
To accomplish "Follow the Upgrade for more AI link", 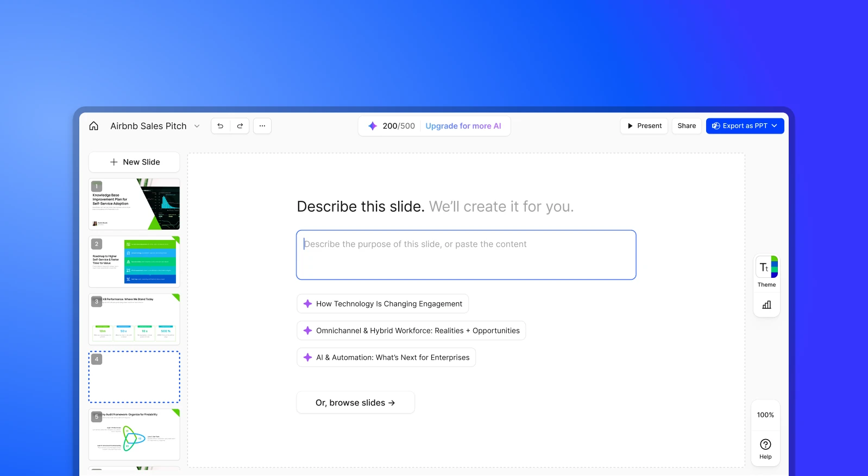I will [x=463, y=126].
